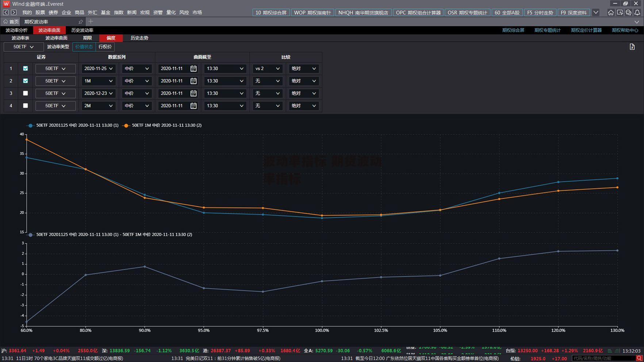The height and width of the screenshot is (362, 644).
Task: Open the notifications bell icon
Action: pyautogui.click(x=637, y=12)
